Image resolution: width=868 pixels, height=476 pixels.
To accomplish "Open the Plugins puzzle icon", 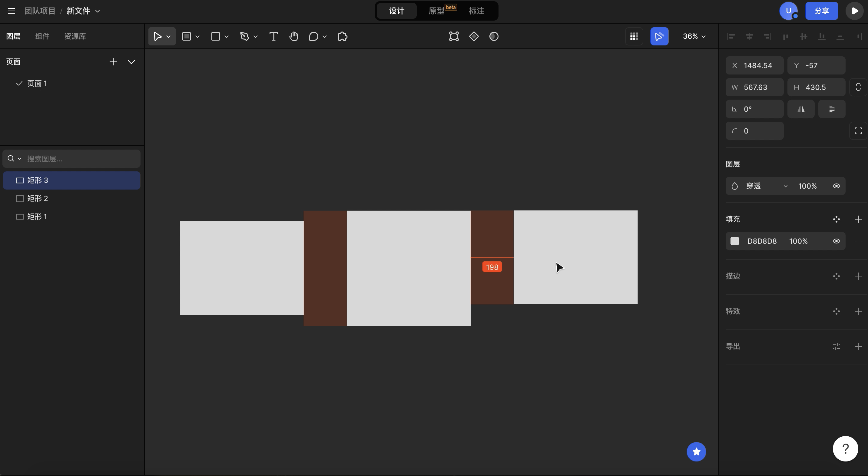I will click(x=343, y=36).
